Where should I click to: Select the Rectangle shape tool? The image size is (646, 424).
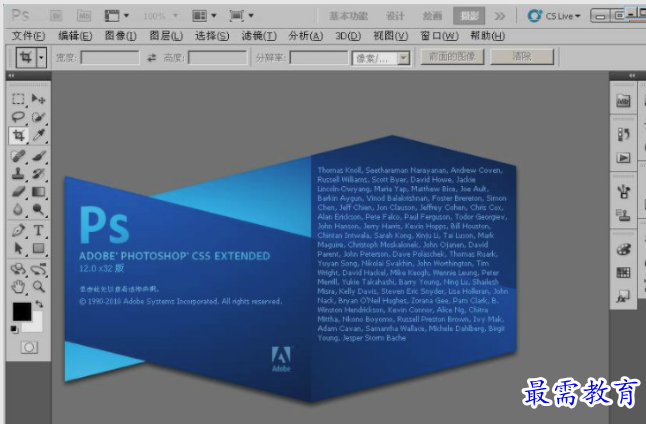click(38, 248)
